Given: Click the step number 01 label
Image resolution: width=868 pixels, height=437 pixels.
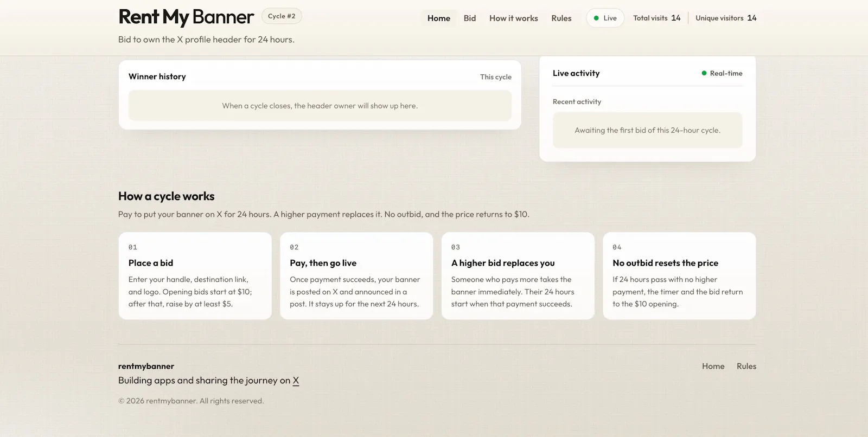Looking at the screenshot, I should (133, 247).
